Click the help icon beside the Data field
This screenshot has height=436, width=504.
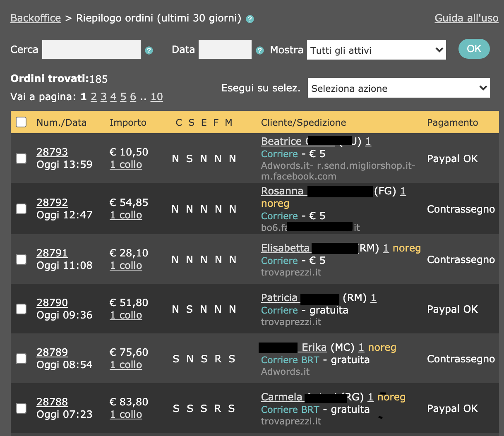point(259,50)
